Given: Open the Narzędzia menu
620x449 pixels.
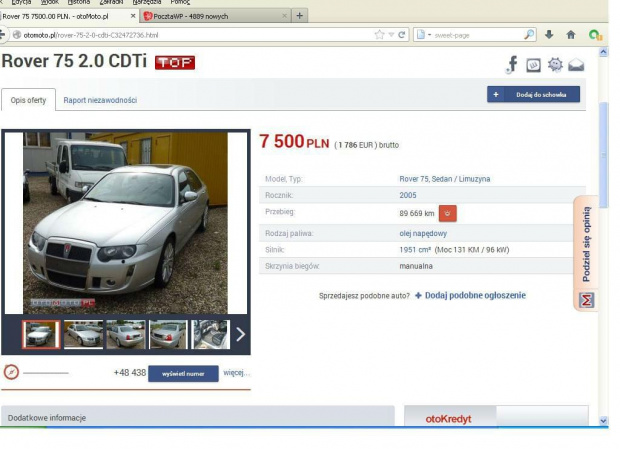Looking at the screenshot, I should (x=147, y=2).
